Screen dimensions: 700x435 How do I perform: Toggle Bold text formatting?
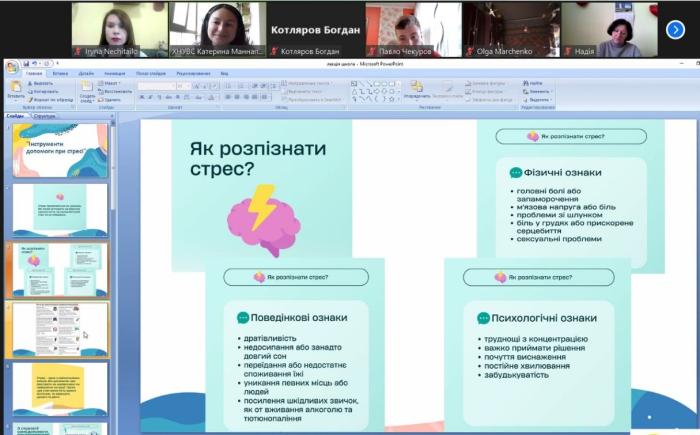point(142,97)
